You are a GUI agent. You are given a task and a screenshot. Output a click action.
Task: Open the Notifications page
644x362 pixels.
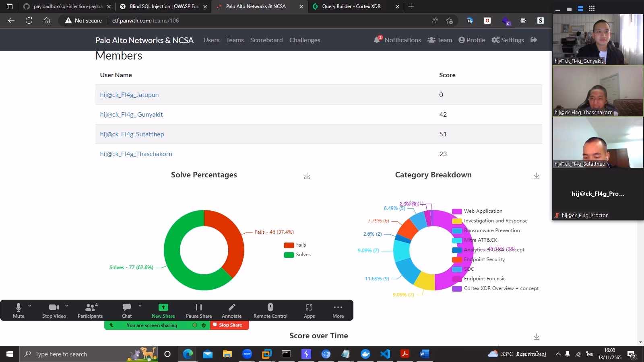coord(397,40)
